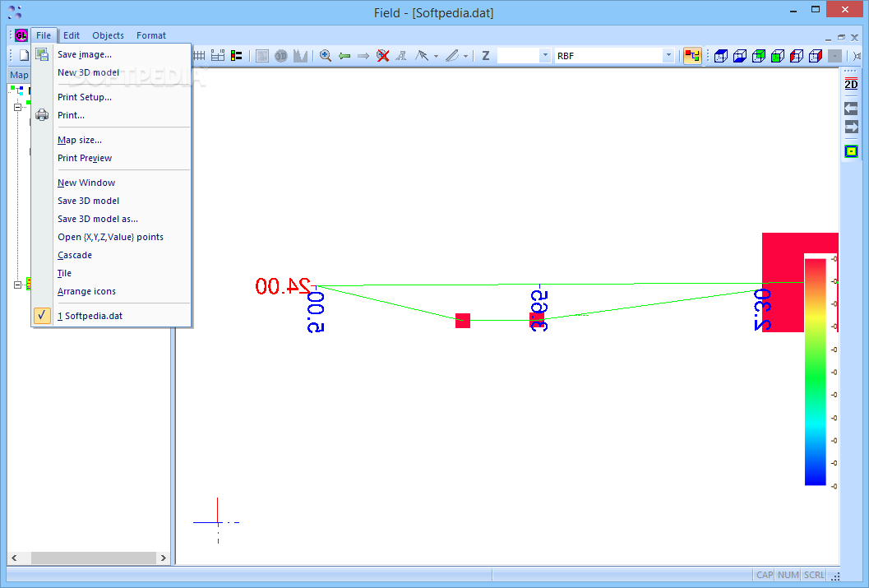This screenshot has width=869, height=588.
Task: Open the pointer tool dropdown arrow
Action: pyautogui.click(x=437, y=56)
